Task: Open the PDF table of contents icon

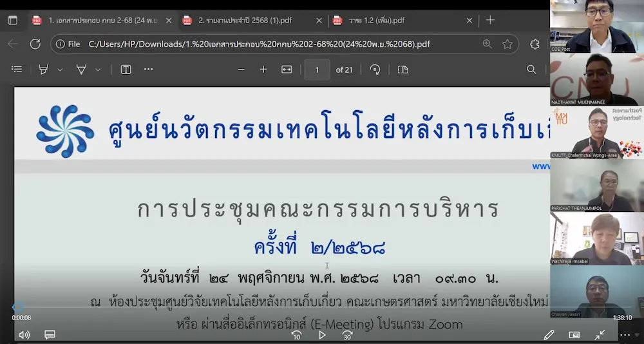Action: [x=17, y=70]
